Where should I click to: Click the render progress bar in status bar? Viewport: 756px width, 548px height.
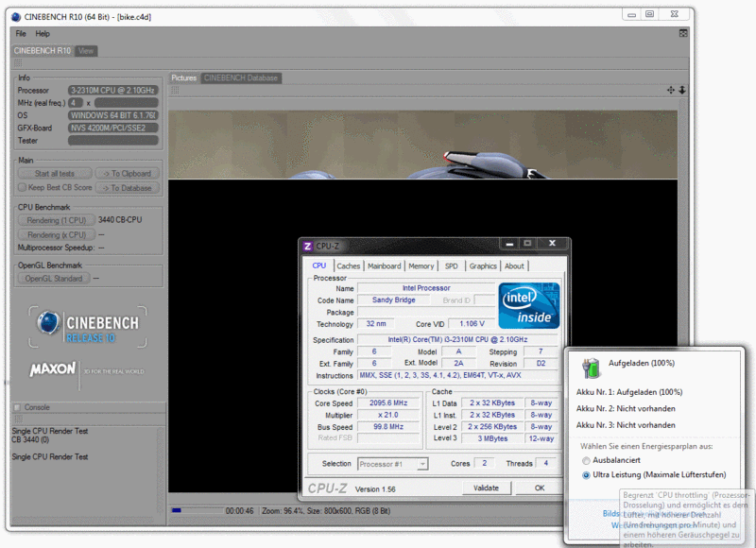point(198,510)
